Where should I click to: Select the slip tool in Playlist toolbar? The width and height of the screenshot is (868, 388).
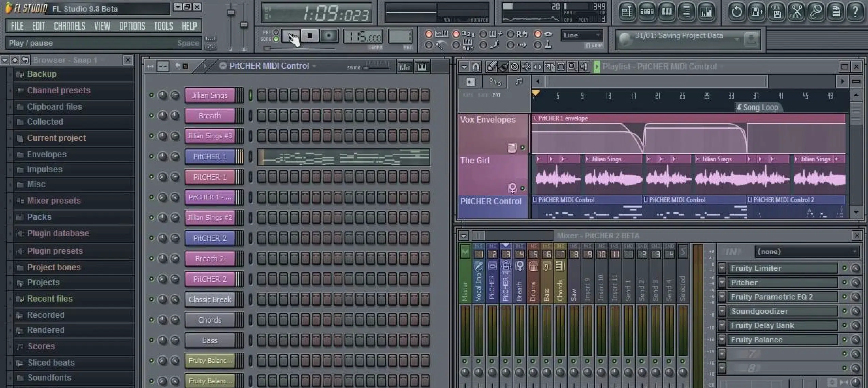(538, 67)
